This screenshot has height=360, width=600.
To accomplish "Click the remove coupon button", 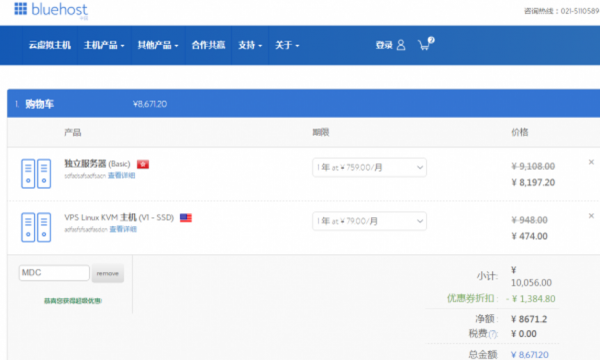I will [x=108, y=273].
